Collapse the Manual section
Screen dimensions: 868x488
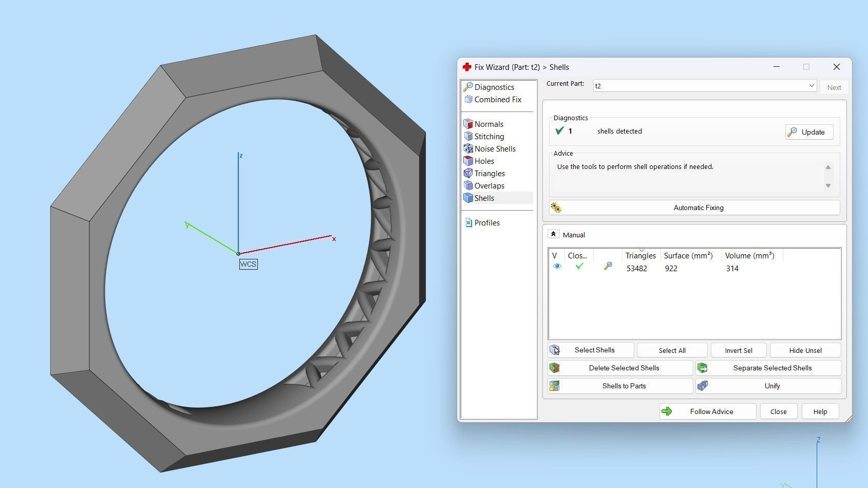553,234
